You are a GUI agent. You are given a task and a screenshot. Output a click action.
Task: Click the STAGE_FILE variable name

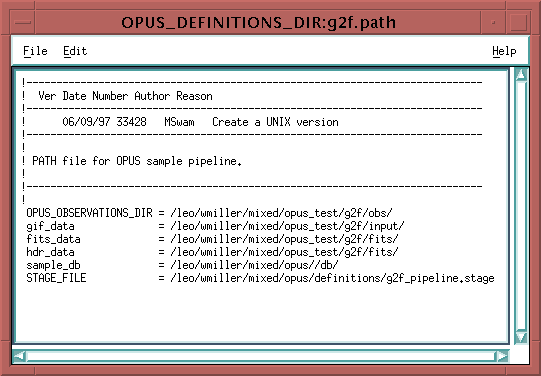(x=56, y=278)
